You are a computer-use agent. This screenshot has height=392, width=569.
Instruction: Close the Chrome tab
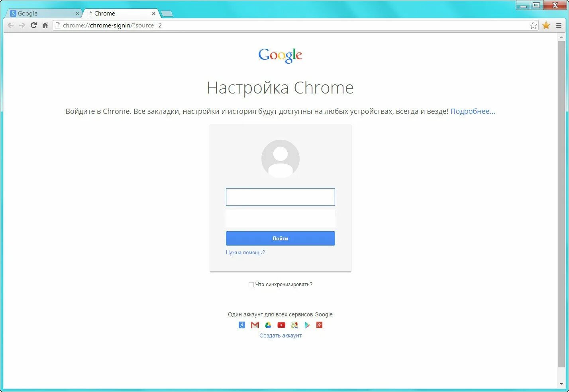154,14
